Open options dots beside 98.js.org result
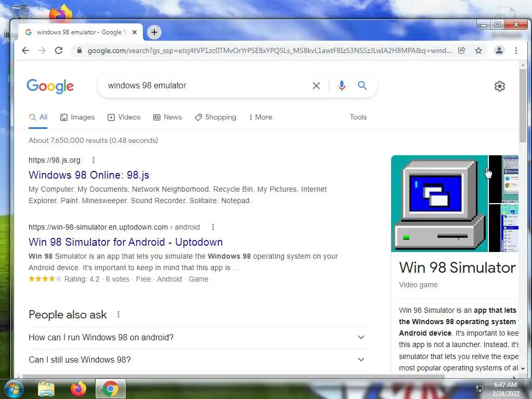 click(x=94, y=160)
